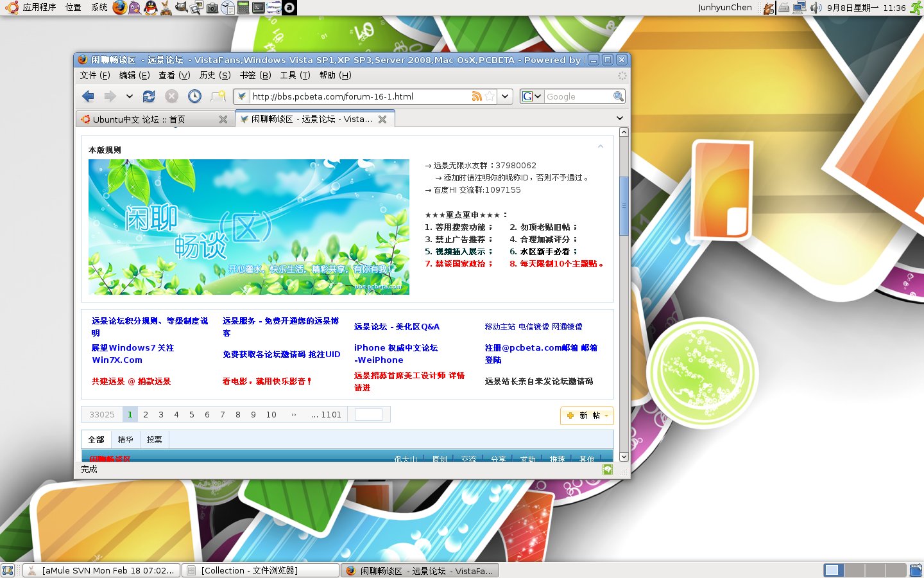Click the black circle 'a' launcher icon
Viewport: 924px width, 578px height.
[289, 8]
